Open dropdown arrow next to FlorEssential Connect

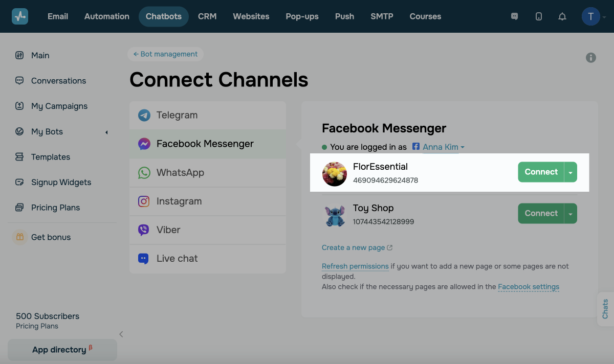click(571, 172)
